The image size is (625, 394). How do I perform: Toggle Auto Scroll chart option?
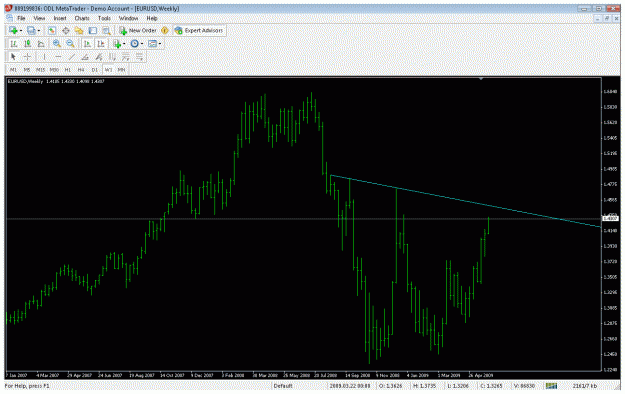pyautogui.click(x=87, y=44)
